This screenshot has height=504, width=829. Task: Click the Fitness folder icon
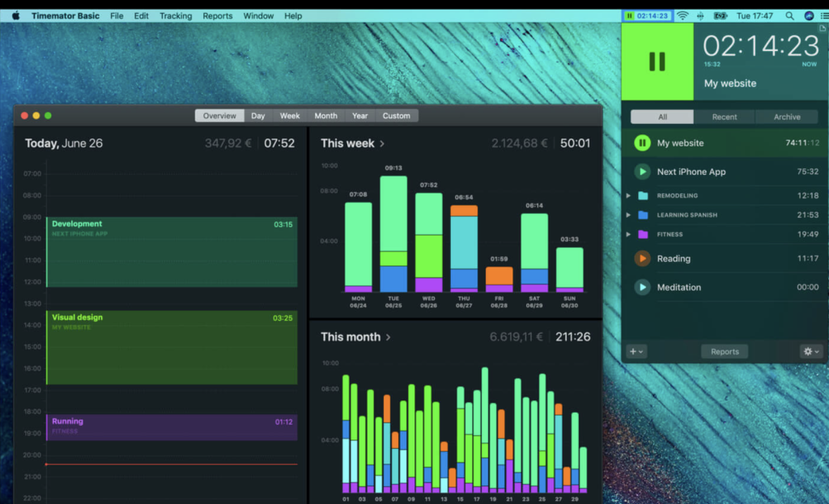[x=643, y=234]
